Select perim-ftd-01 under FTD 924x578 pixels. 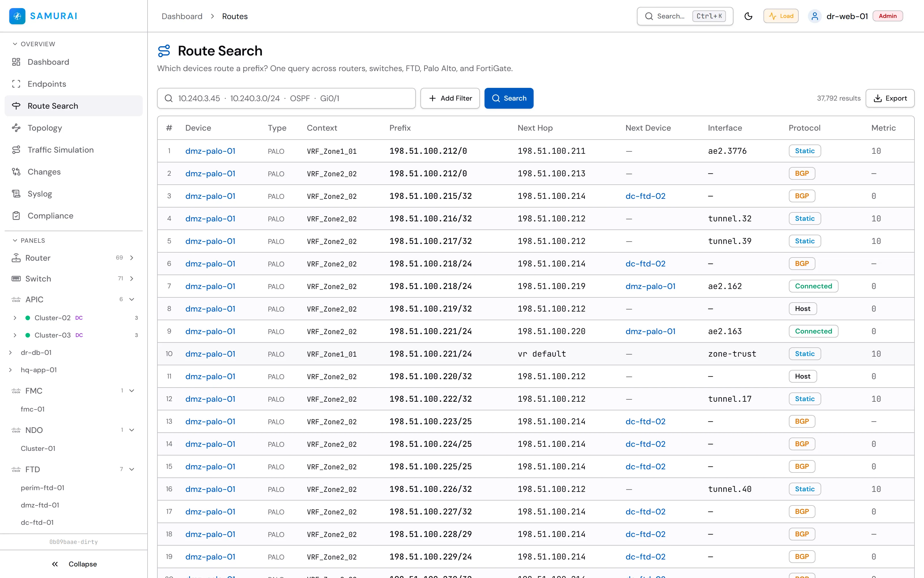point(42,488)
